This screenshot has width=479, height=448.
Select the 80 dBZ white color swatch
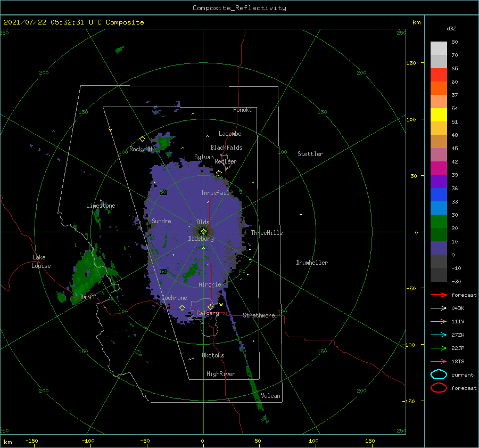pos(439,48)
